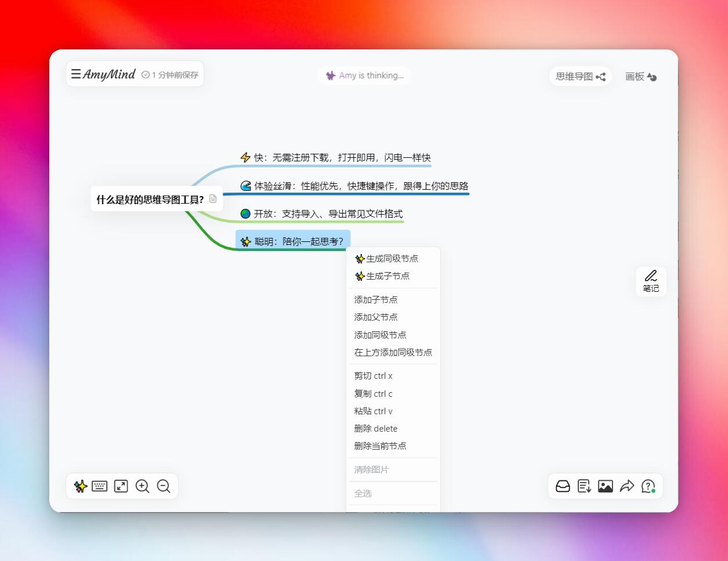This screenshot has width=728, height=561.
Task: Open the inbox tray icon
Action: (x=563, y=486)
